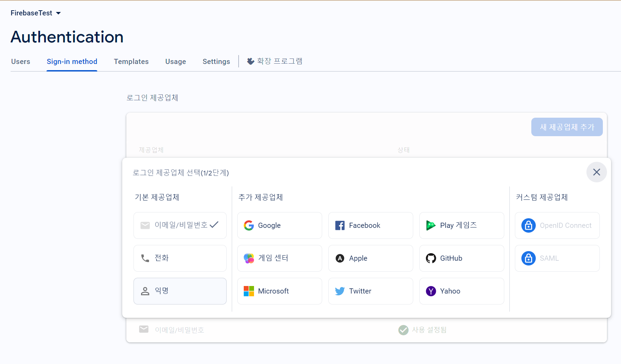Click the OpenID Connect lock icon
Screen dimensions: 621x364
[x=529, y=225]
